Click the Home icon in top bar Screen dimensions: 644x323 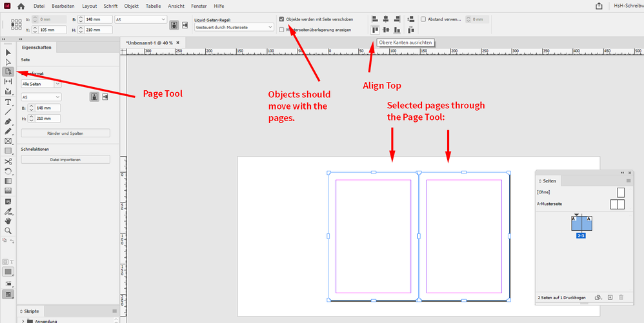pos(21,6)
